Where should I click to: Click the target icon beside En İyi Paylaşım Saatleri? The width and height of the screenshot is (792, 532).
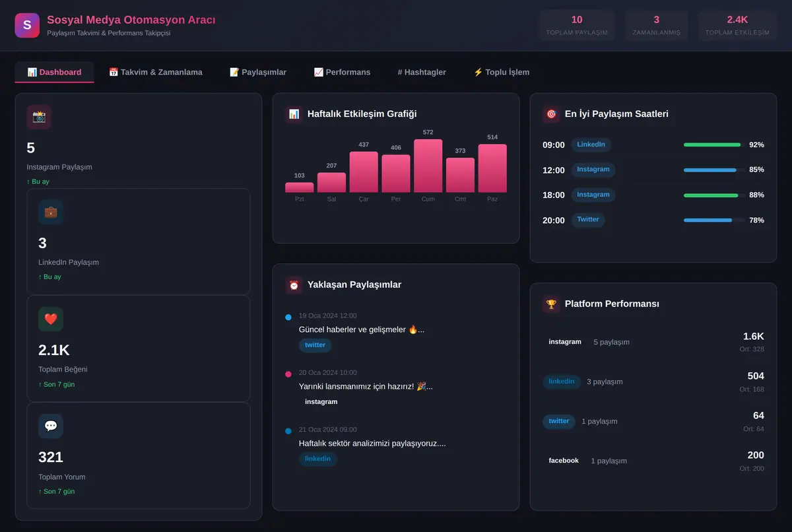pyautogui.click(x=551, y=114)
